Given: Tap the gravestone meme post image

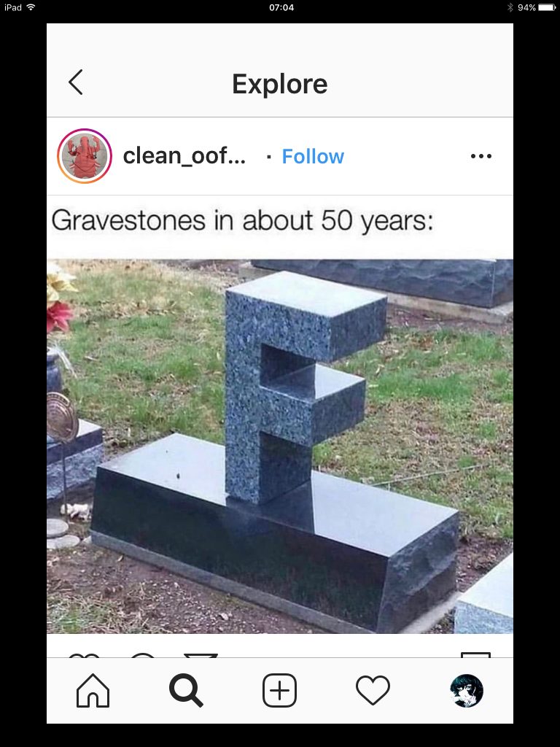Looking at the screenshot, I should [x=280, y=446].
